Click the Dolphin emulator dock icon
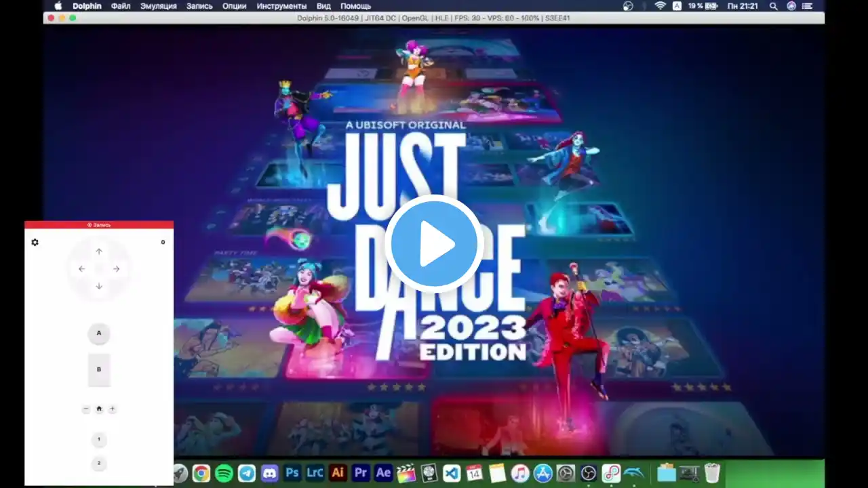The height and width of the screenshot is (488, 868). pos(634,473)
